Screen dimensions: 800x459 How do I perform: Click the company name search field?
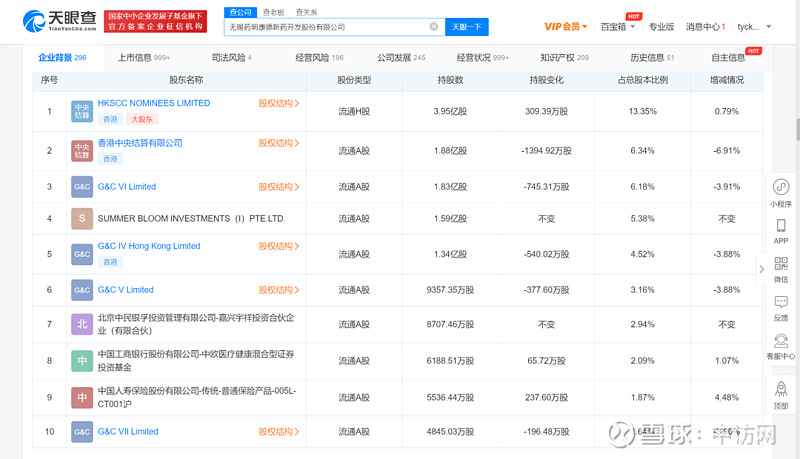click(x=325, y=27)
